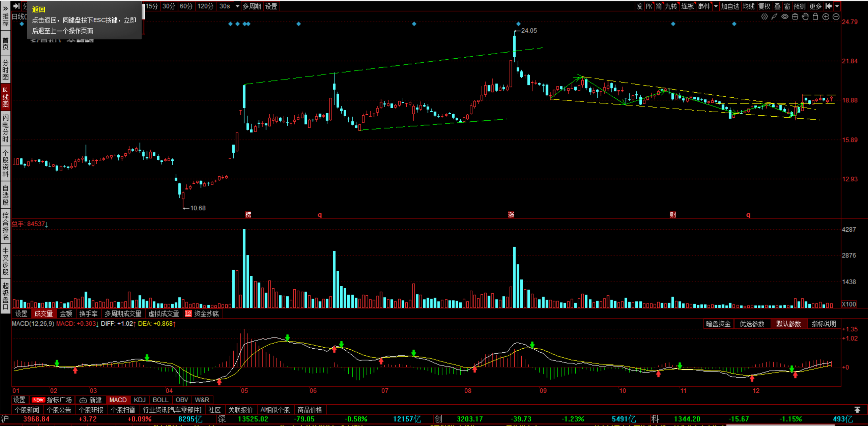The height and width of the screenshot is (426, 868).
Task: Toggle chart visibility with the eye icon
Action: (x=785, y=17)
